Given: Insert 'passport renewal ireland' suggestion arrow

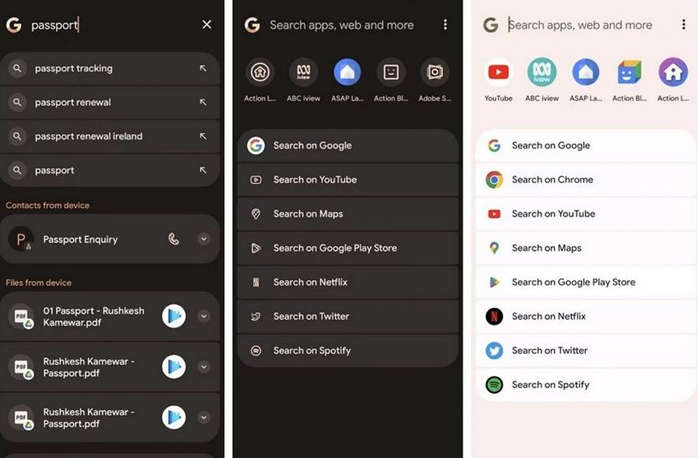Looking at the screenshot, I should 203,136.
